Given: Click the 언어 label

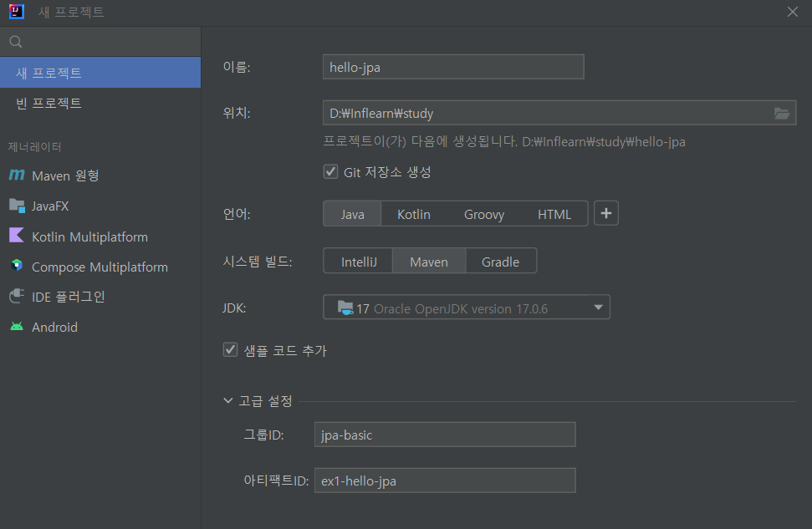Looking at the screenshot, I should click(237, 214).
